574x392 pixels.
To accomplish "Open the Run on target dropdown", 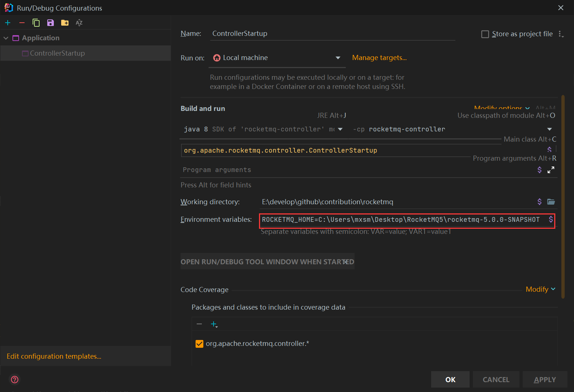I will coord(338,57).
